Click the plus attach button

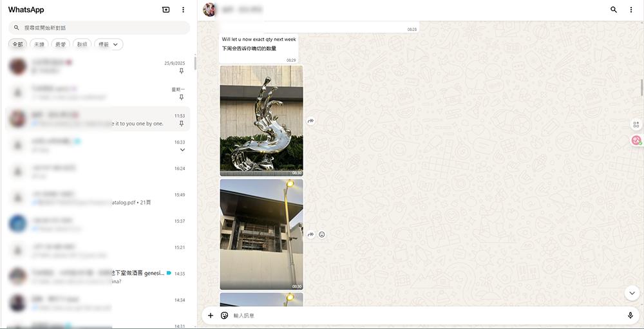click(x=211, y=315)
